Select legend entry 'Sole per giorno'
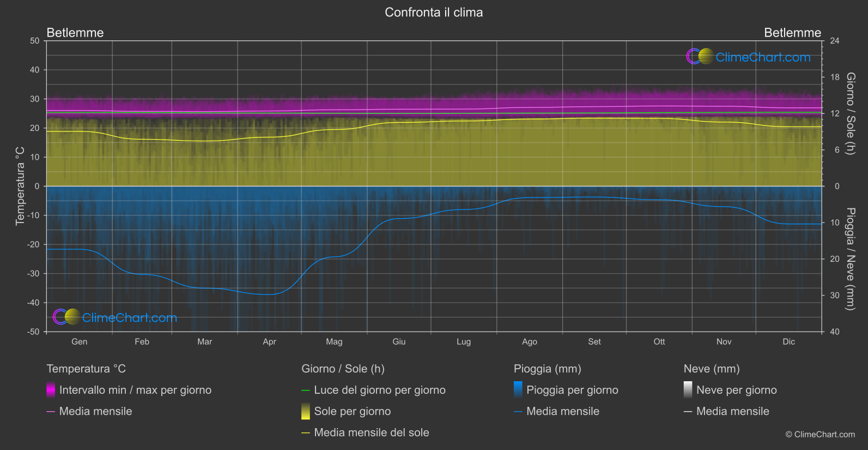 (353, 411)
